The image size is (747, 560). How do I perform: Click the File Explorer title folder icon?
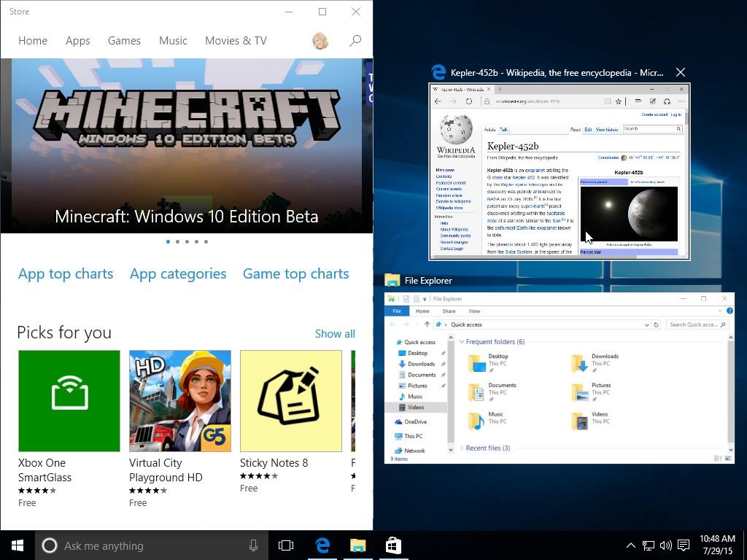pos(392,280)
